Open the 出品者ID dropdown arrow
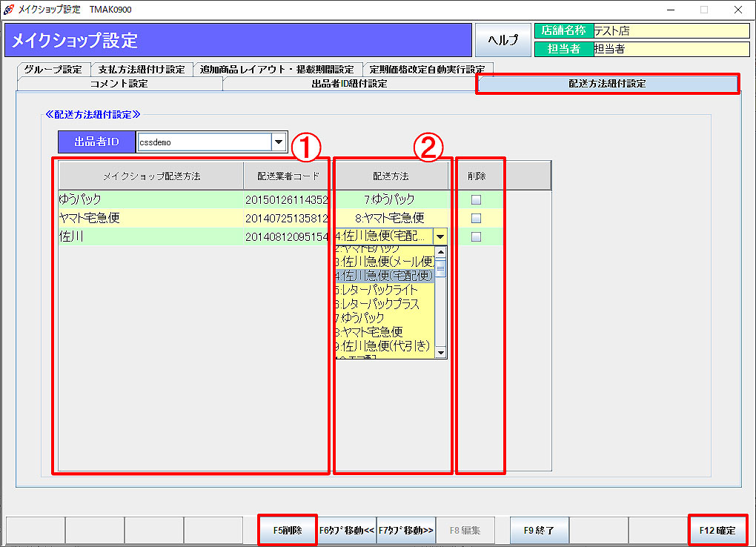756x547 pixels. [279, 142]
